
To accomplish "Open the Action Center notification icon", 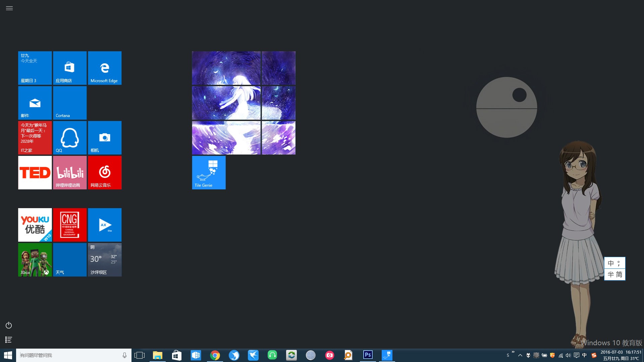I will coord(576,355).
